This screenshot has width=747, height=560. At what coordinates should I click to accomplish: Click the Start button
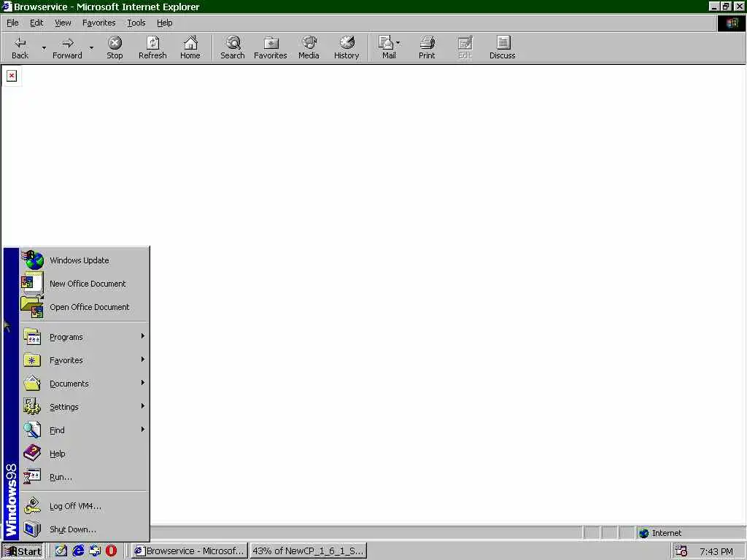[x=23, y=551]
